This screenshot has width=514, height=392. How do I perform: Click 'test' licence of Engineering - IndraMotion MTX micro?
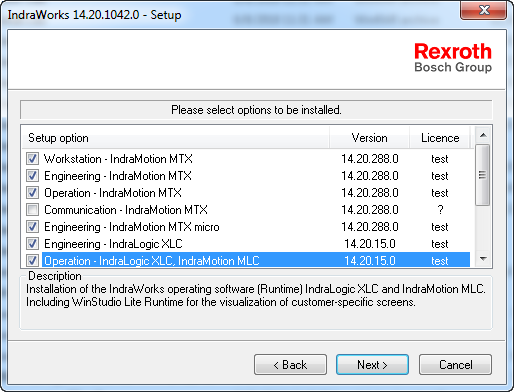pyautogui.click(x=440, y=227)
